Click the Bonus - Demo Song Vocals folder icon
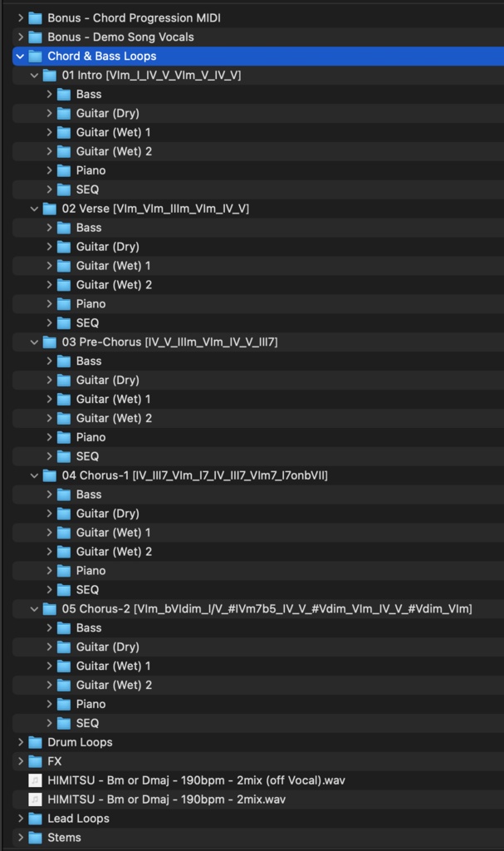The width and height of the screenshot is (504, 851). click(x=35, y=37)
